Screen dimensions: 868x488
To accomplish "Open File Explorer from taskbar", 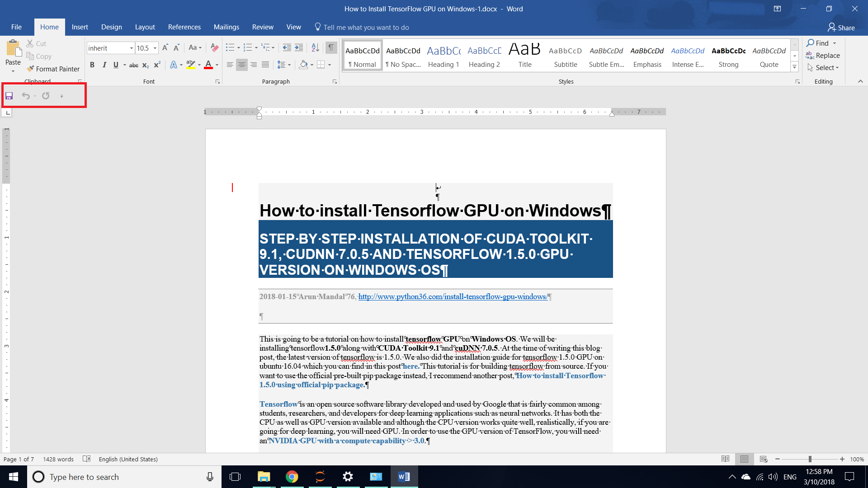I will [264, 477].
